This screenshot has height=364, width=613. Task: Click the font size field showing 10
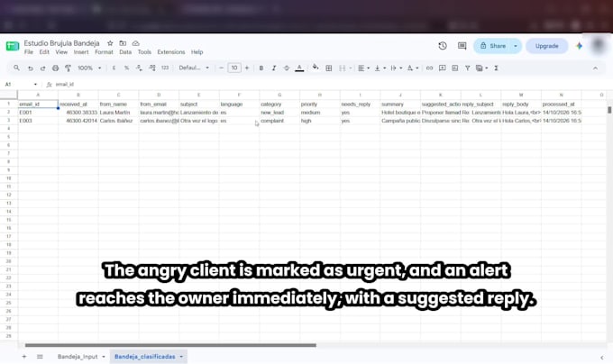pos(234,68)
